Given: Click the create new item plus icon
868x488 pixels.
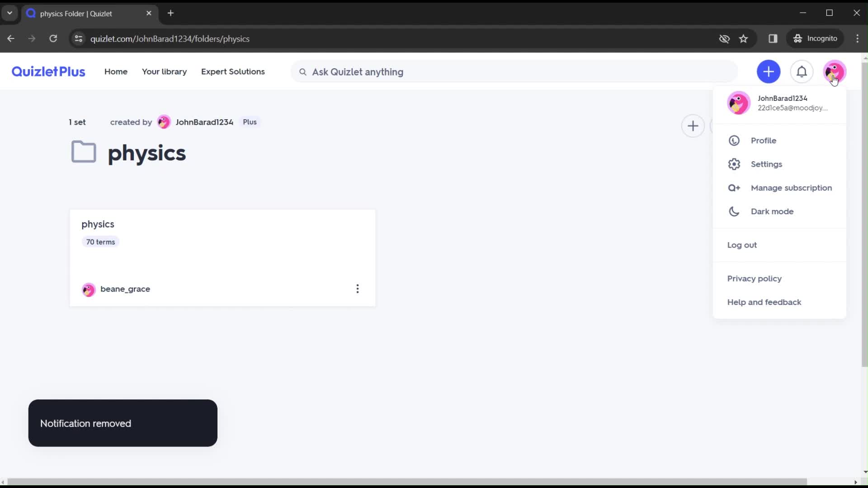Looking at the screenshot, I should pyautogui.click(x=769, y=71).
